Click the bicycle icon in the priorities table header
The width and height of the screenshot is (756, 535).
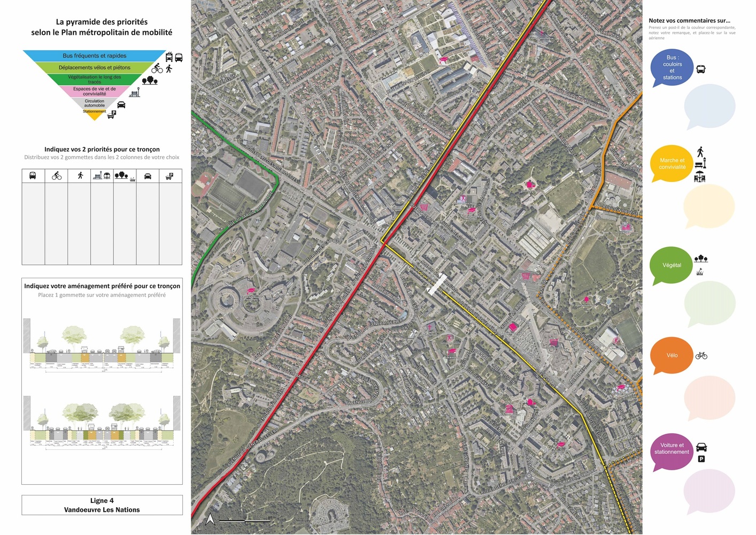tap(57, 175)
